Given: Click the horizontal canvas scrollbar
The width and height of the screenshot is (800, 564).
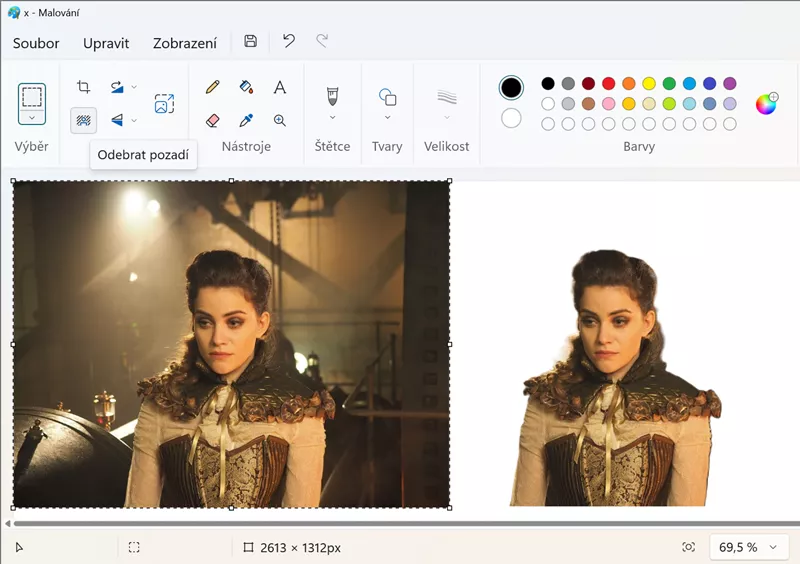Looking at the screenshot, I should coord(400,523).
